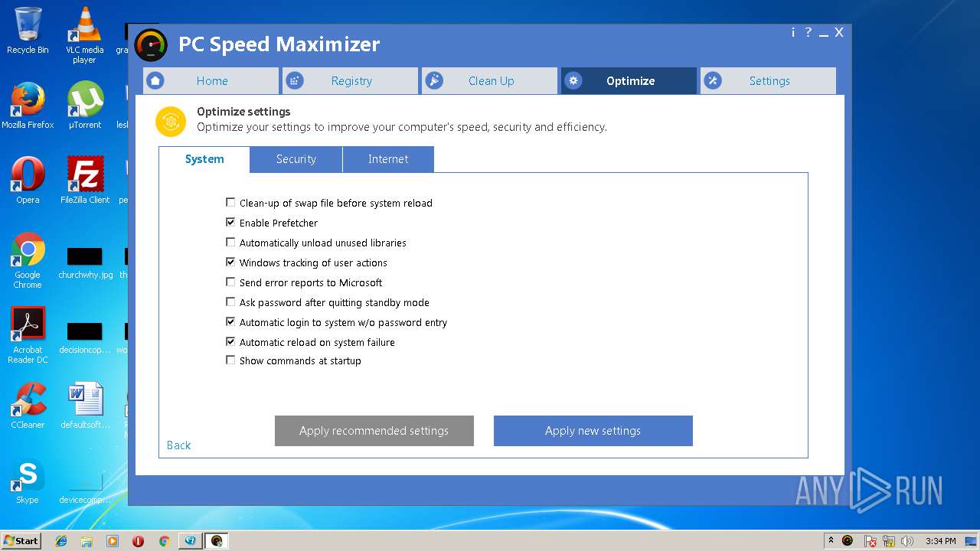
Task: Click the PC Speed Maximizer speedometer logo
Action: (151, 45)
